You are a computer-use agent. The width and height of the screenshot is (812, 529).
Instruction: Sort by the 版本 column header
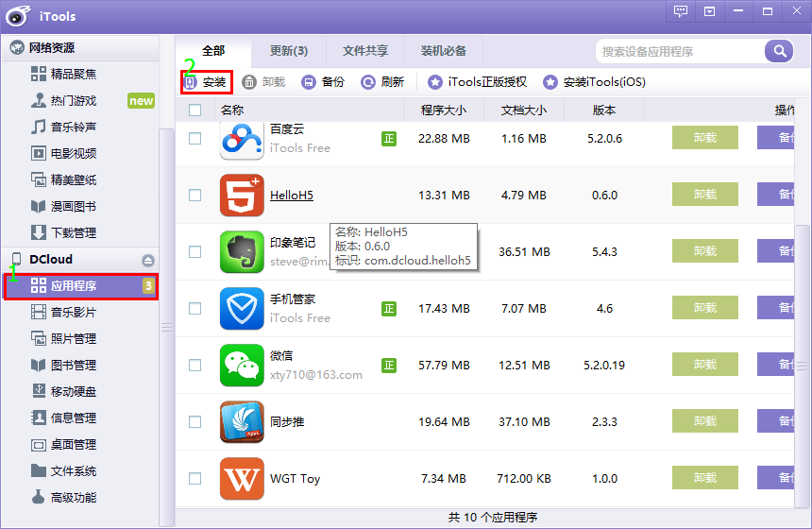pos(604,110)
